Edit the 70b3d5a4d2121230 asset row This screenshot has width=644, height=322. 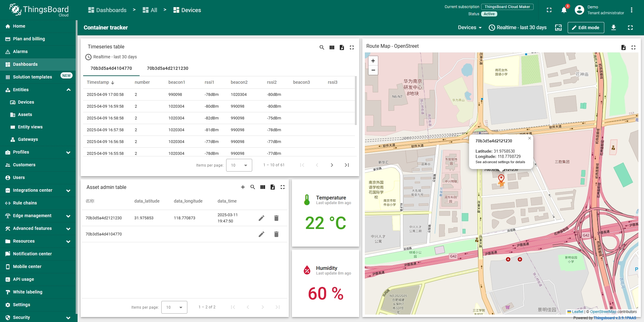[x=262, y=218]
